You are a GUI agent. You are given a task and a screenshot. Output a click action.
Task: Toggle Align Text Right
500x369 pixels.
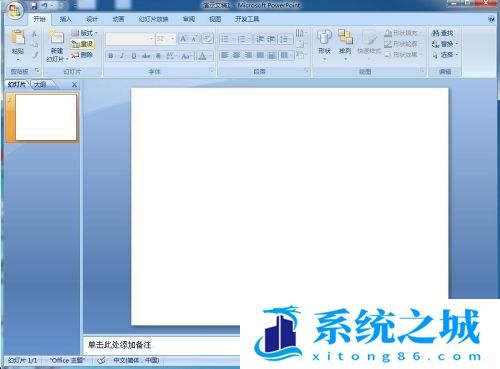click(248, 55)
